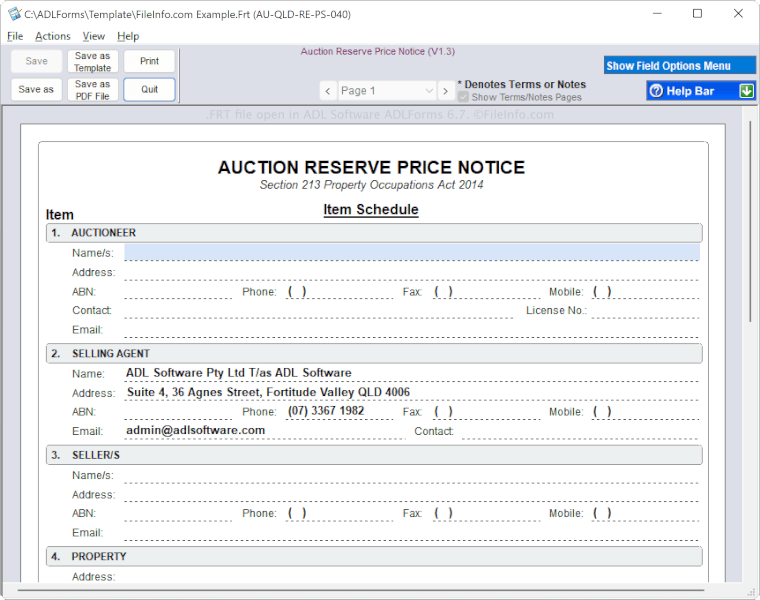
Task: Open the View menu
Action: click(x=94, y=36)
